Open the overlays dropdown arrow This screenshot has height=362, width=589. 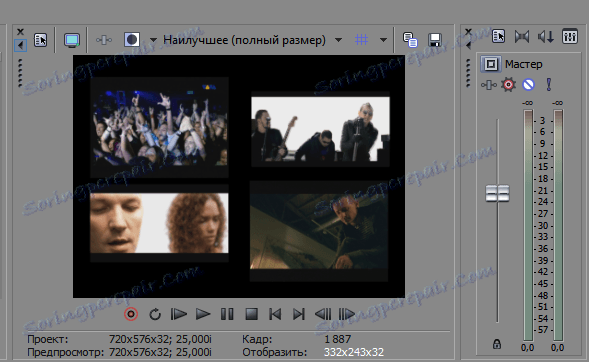[383, 39]
